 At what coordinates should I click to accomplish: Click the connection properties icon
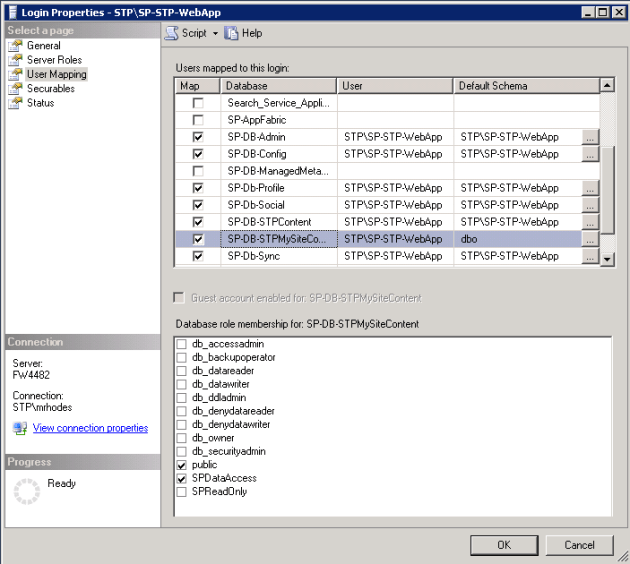click(x=20, y=428)
